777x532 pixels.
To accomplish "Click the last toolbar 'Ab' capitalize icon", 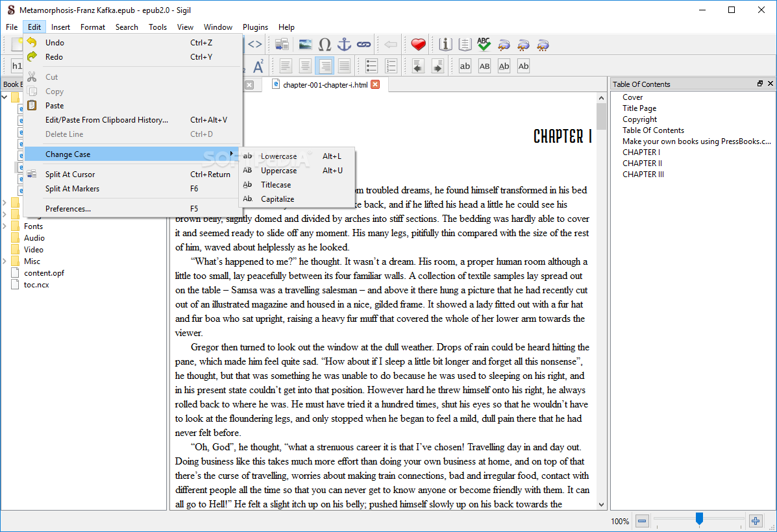I will [523, 66].
